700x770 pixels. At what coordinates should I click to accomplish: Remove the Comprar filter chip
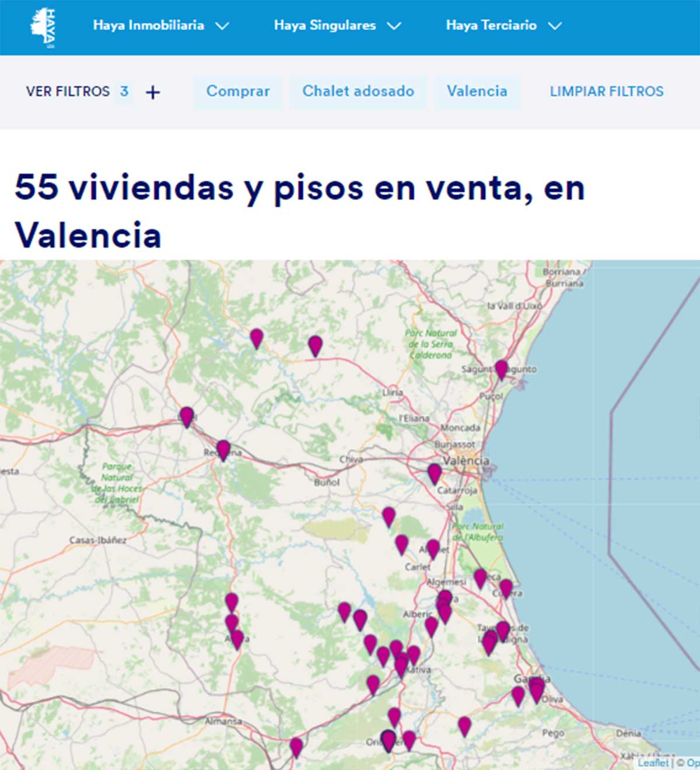click(x=238, y=92)
